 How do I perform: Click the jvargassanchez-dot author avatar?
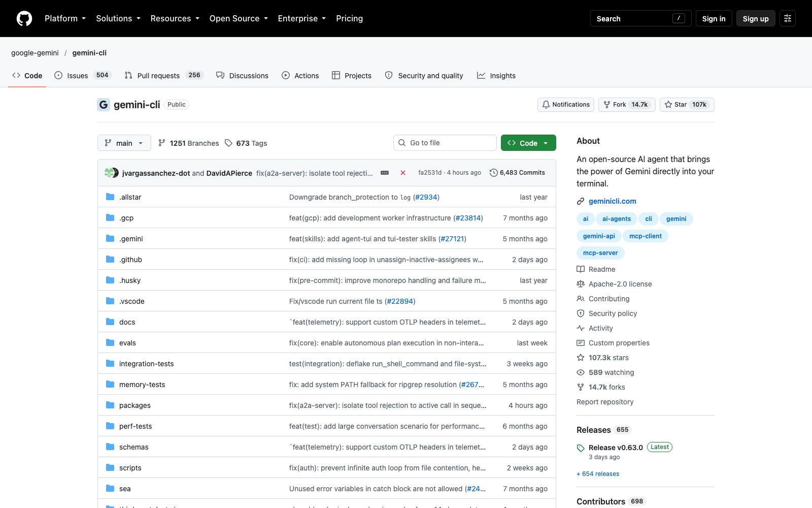109,173
